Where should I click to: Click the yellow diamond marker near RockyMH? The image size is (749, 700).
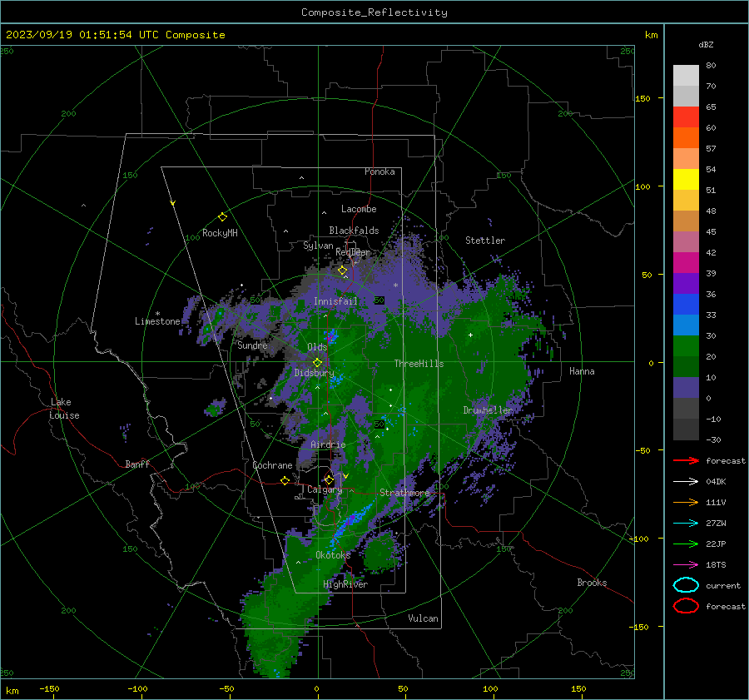point(222,217)
